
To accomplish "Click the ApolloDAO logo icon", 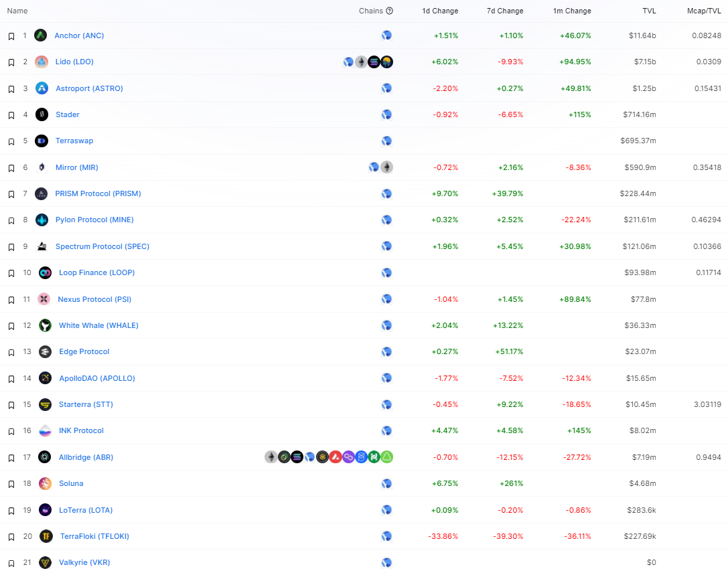I will click(45, 378).
